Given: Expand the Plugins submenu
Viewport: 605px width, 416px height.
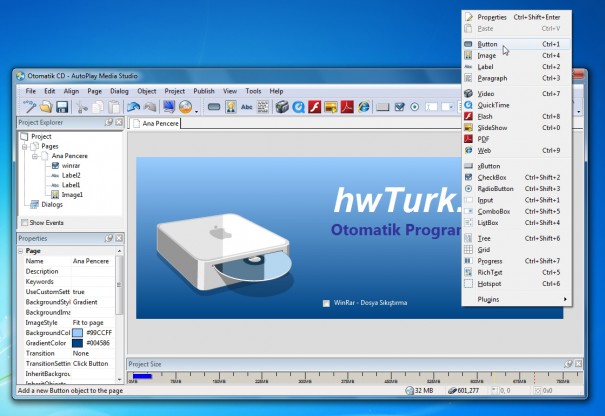Looking at the screenshot, I should coord(517,299).
